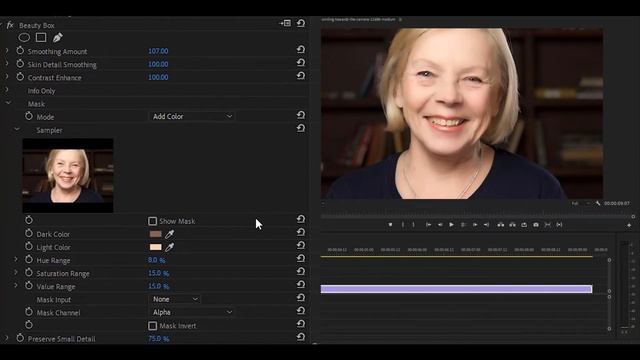640x360 pixels.
Task: Step forward one frame
Action: click(475, 224)
